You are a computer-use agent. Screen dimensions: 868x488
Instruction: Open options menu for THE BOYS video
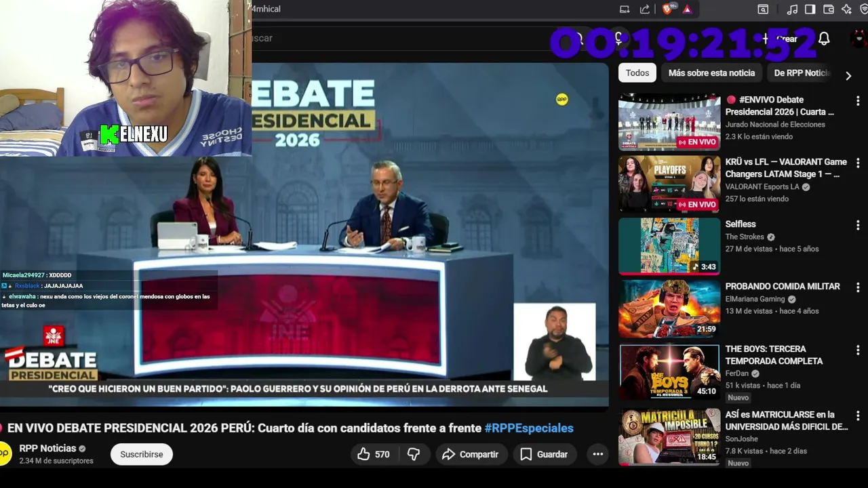[x=858, y=350]
